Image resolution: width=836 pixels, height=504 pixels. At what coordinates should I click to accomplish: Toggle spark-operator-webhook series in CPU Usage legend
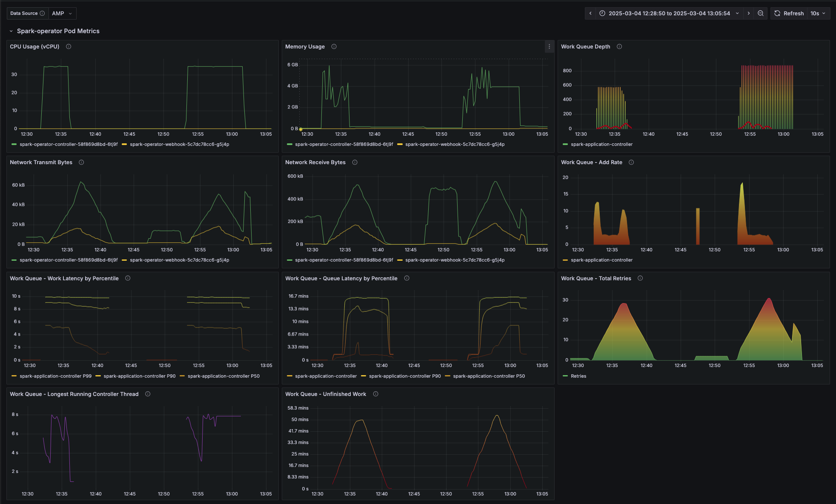(179, 145)
